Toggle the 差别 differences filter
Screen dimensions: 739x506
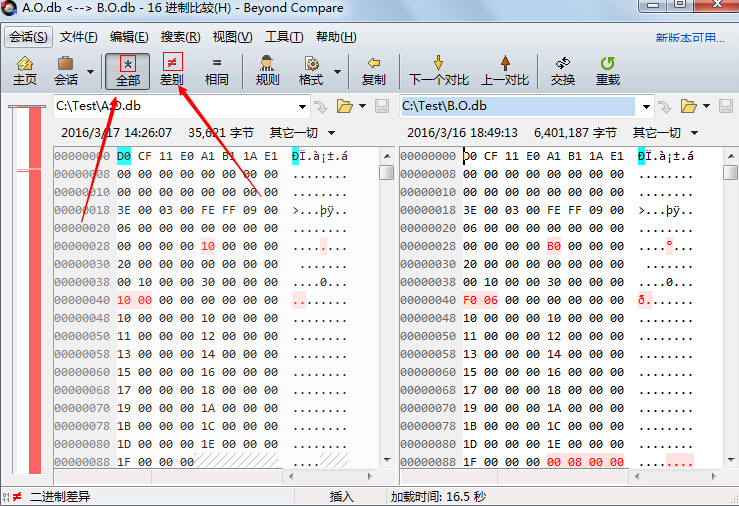pos(172,70)
